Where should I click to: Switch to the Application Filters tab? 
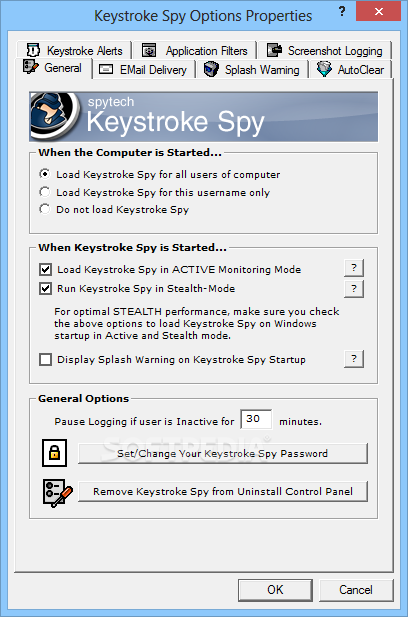(194, 50)
